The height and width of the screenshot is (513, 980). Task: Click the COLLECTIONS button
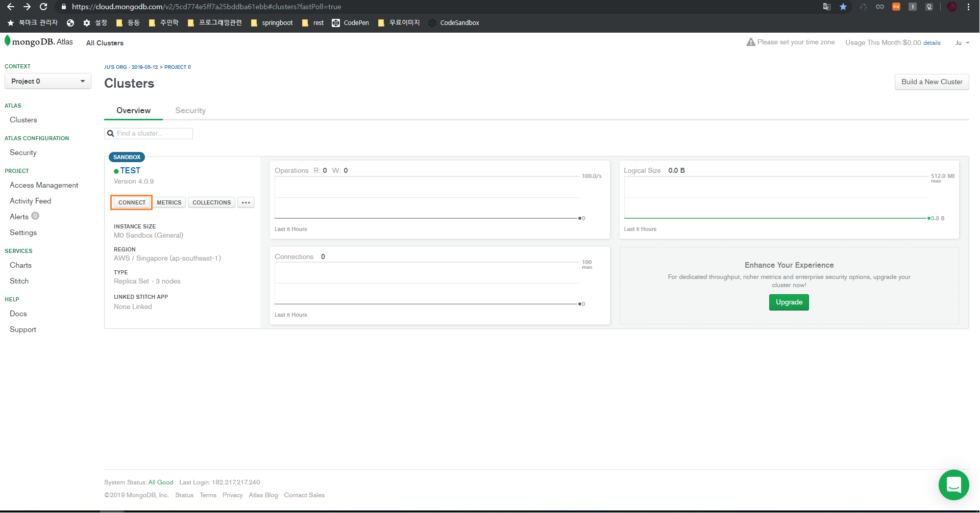[x=212, y=202]
